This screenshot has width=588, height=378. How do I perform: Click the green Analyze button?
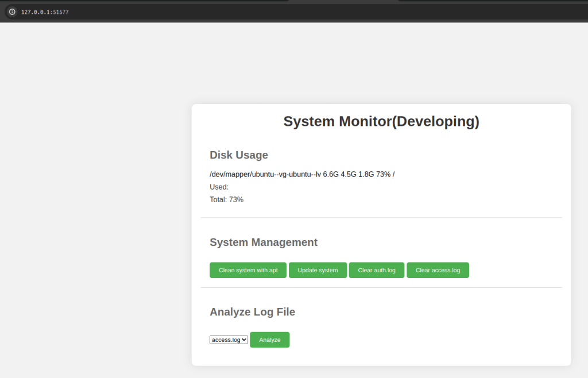coord(269,340)
